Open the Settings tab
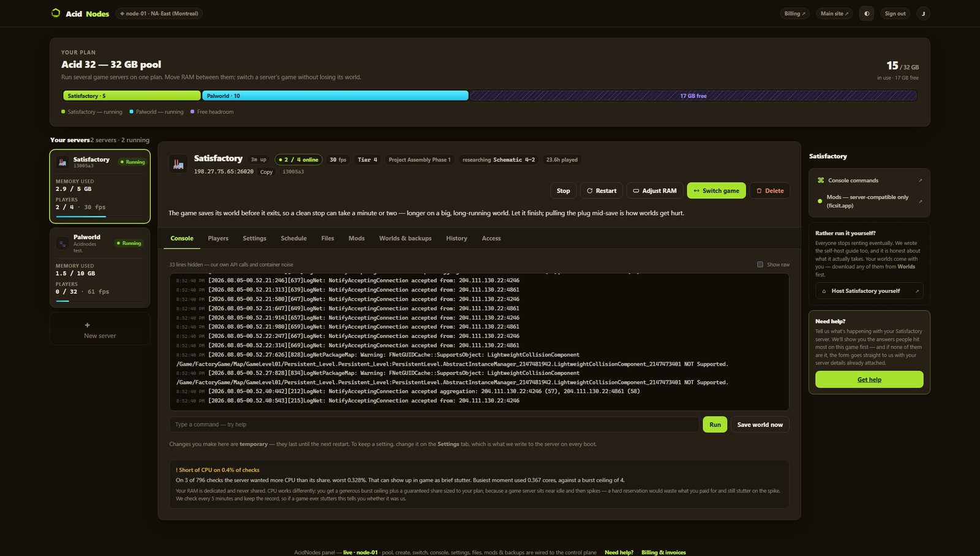Viewport: 980px width, 556px height. [x=254, y=238]
